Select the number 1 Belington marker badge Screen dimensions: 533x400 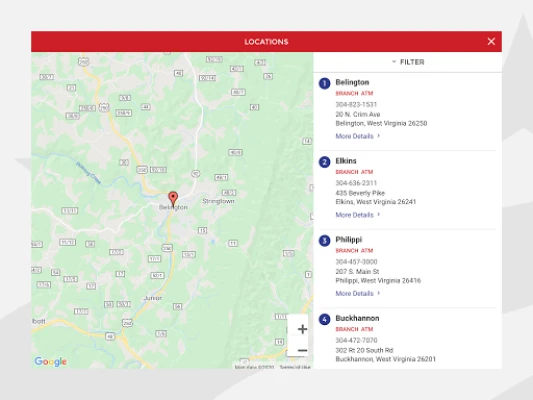pyautogui.click(x=324, y=83)
